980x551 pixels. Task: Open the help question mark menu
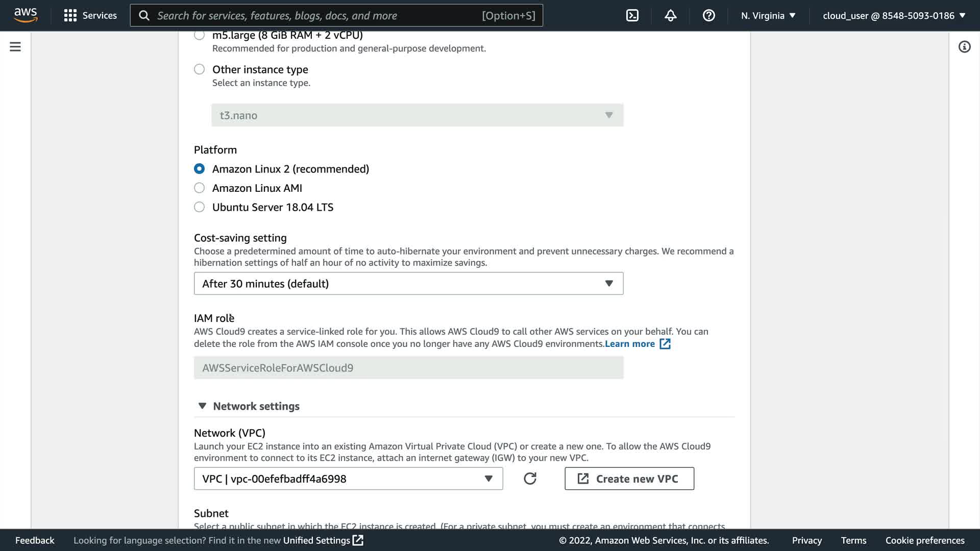(708, 15)
